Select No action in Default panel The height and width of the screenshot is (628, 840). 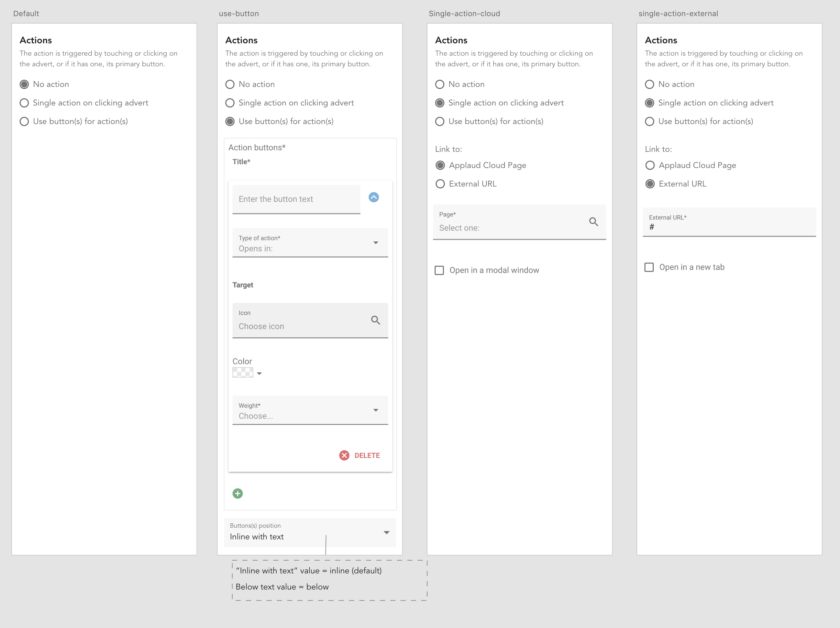pyautogui.click(x=24, y=84)
